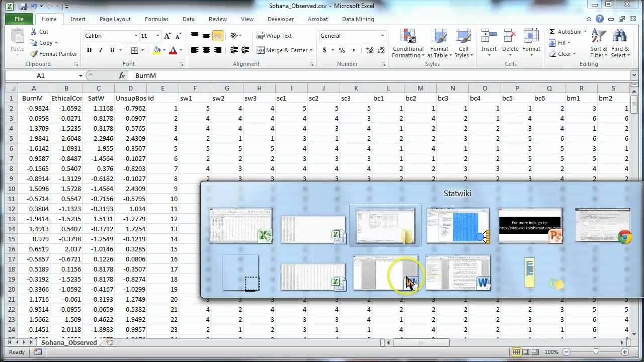Image resolution: width=644 pixels, height=362 pixels.
Task: Align text to the right
Action: pyautogui.click(x=218, y=50)
